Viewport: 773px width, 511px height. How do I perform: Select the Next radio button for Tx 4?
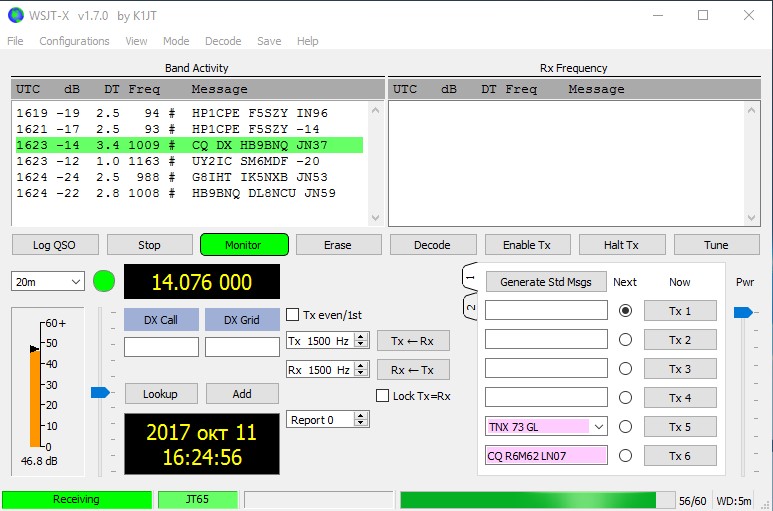pos(625,398)
